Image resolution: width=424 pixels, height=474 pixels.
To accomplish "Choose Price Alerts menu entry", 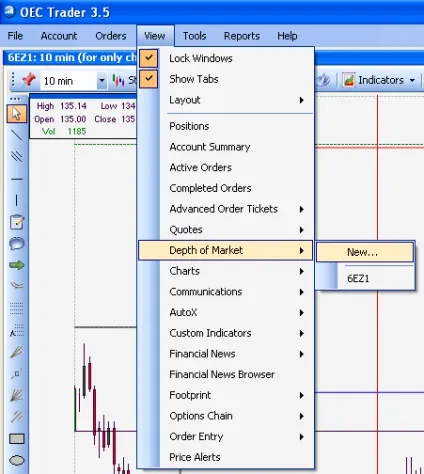I will tap(225, 457).
